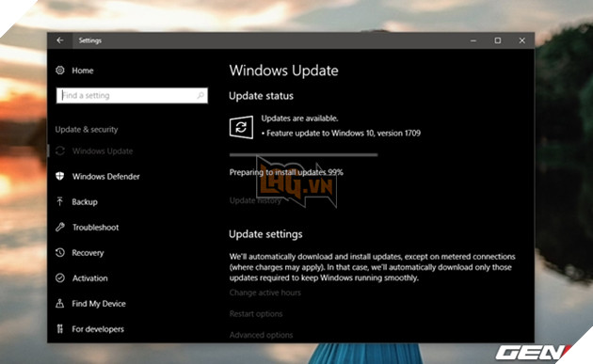This screenshot has height=364, width=593.
Task: Click the Update status heading
Action: tap(261, 96)
